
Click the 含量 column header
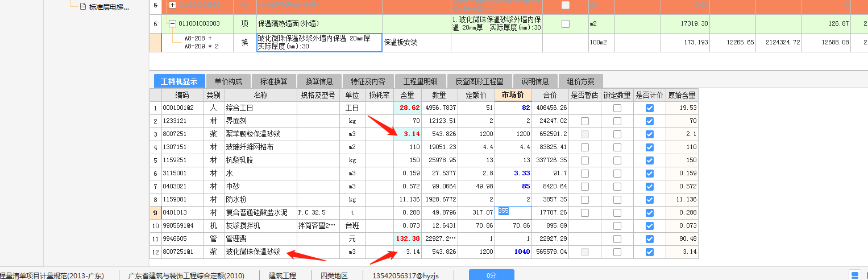(407, 94)
